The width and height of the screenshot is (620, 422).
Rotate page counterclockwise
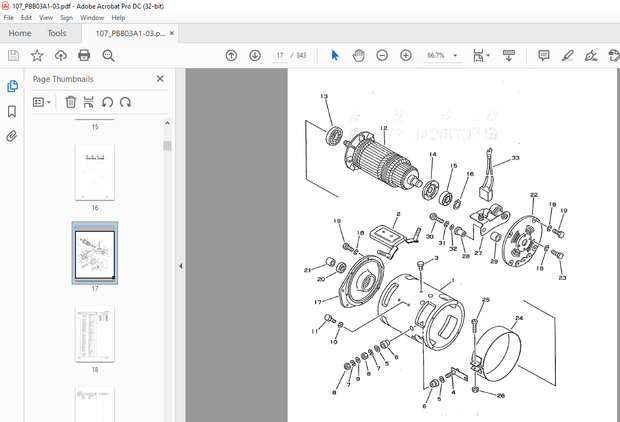click(x=107, y=102)
